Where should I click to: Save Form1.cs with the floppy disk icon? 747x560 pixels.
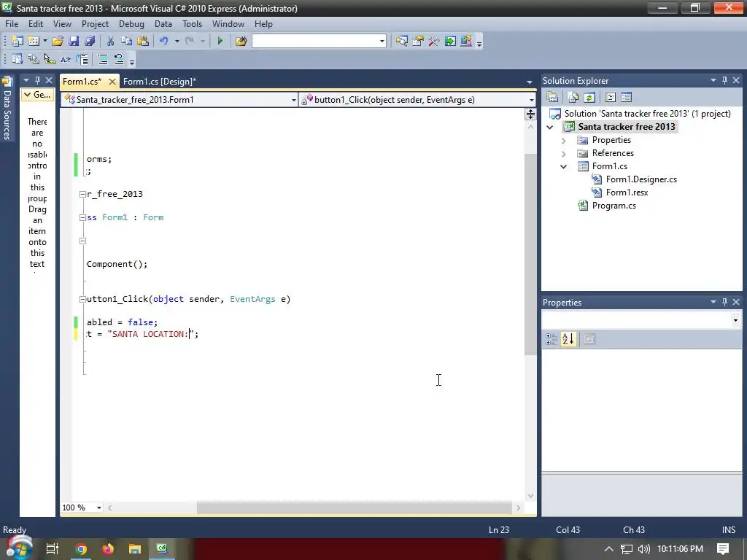click(x=74, y=42)
